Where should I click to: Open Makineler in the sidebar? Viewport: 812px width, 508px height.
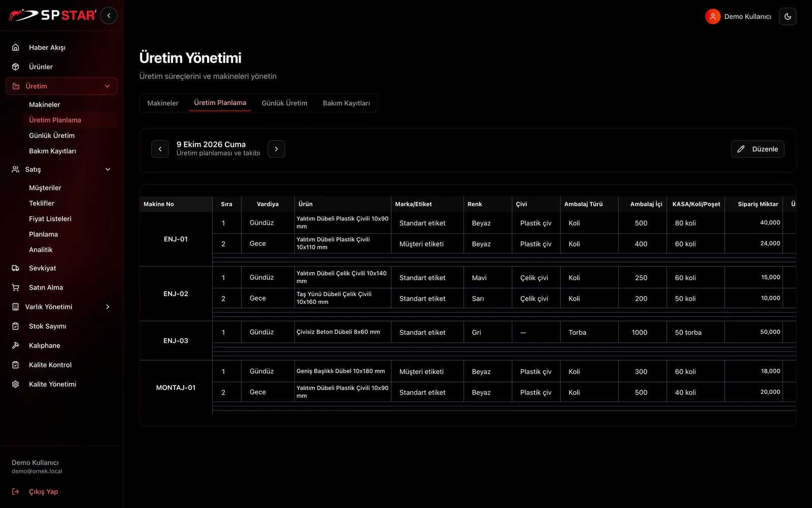pyautogui.click(x=70, y=105)
